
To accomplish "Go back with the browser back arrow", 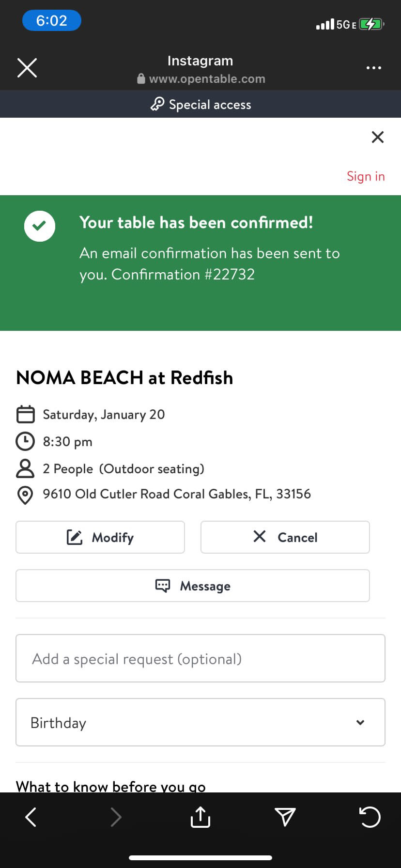I will pos(31,817).
